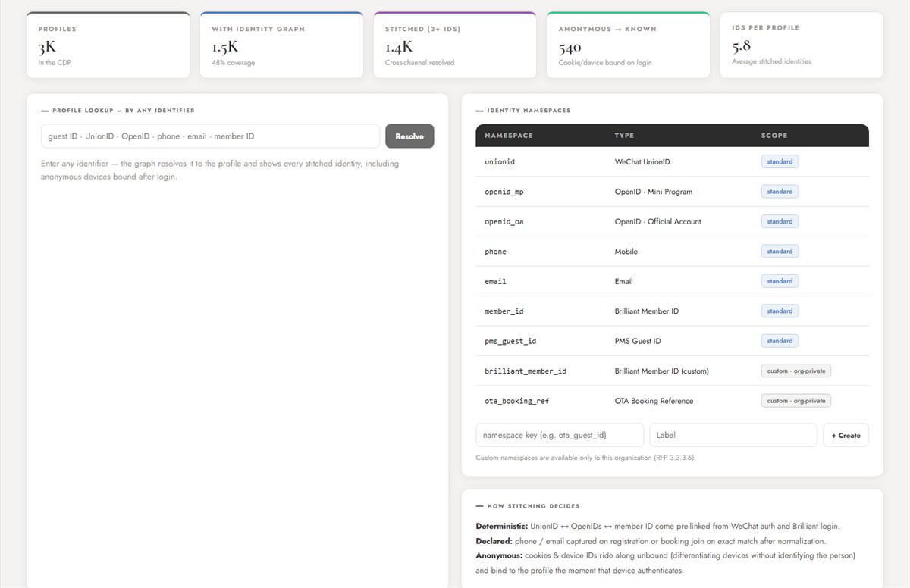Select the brilliant_member_id namespace row
The height and width of the screenshot is (588, 910).
[x=672, y=371]
